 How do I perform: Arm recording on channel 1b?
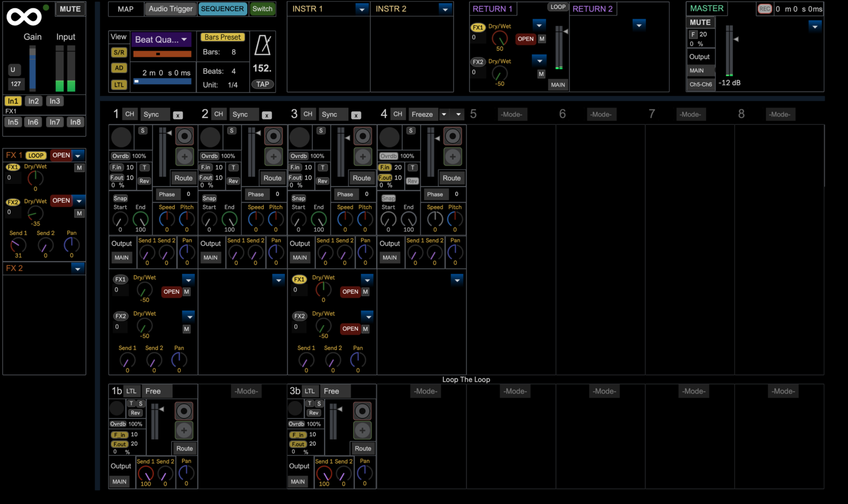click(184, 410)
